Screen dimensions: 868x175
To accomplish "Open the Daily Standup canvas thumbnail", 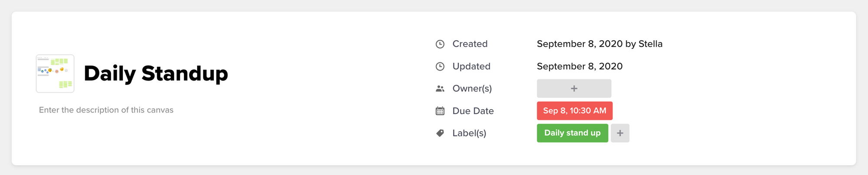I will click(x=55, y=74).
